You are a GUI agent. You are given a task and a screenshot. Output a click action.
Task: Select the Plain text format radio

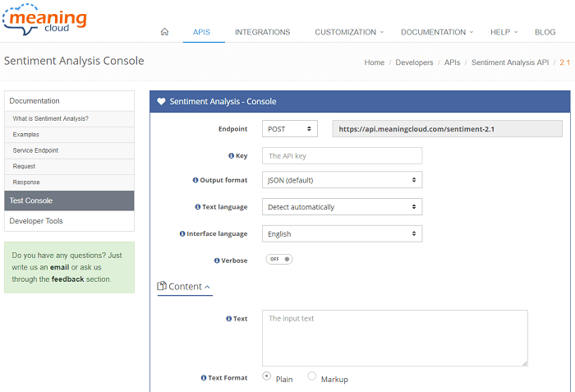coord(267,376)
